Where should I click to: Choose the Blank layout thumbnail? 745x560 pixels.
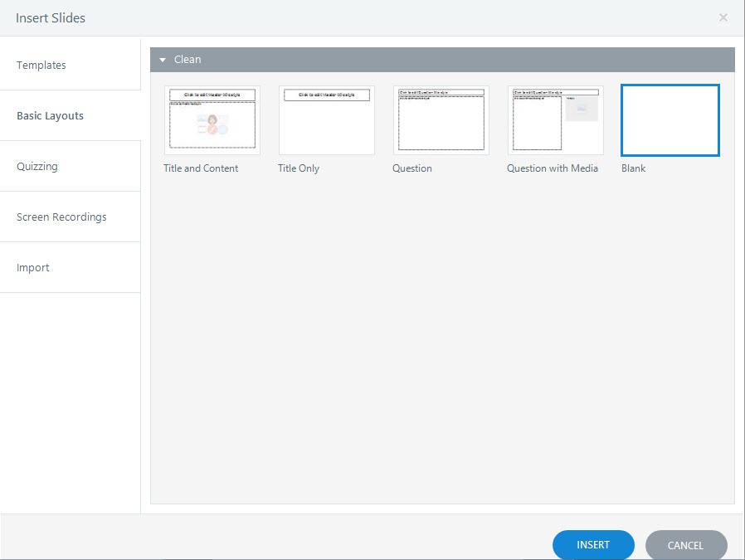coord(670,120)
